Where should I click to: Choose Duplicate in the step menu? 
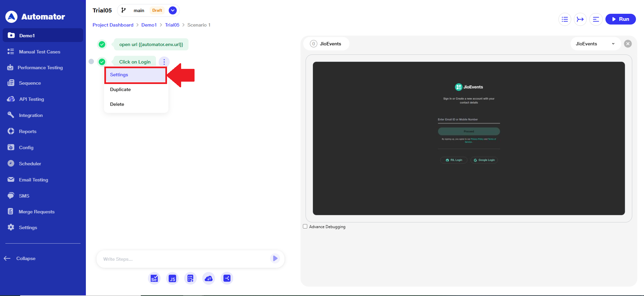click(x=120, y=89)
